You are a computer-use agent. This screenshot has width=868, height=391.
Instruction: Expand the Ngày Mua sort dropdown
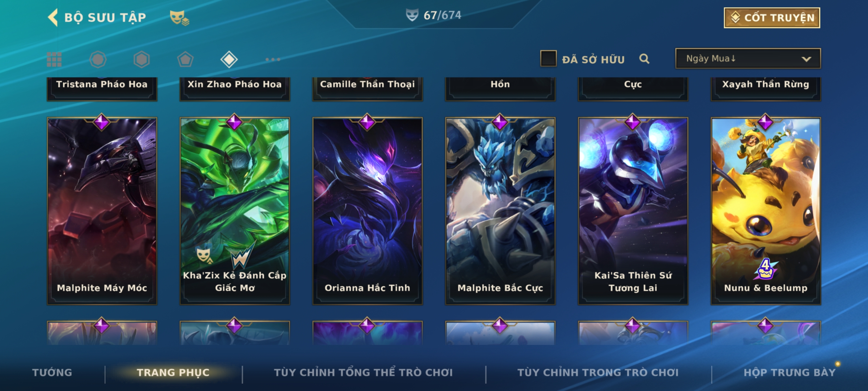[748, 58]
